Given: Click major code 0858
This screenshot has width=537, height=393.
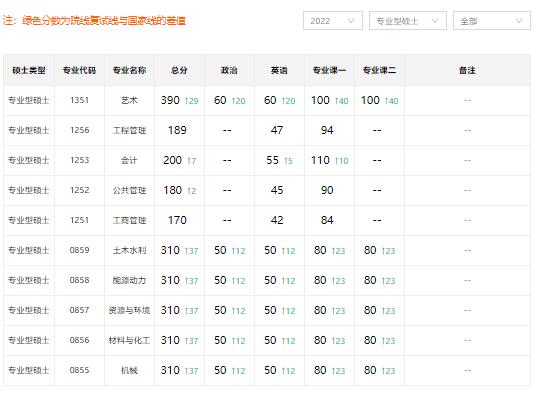Looking at the screenshot, I should click(79, 280).
